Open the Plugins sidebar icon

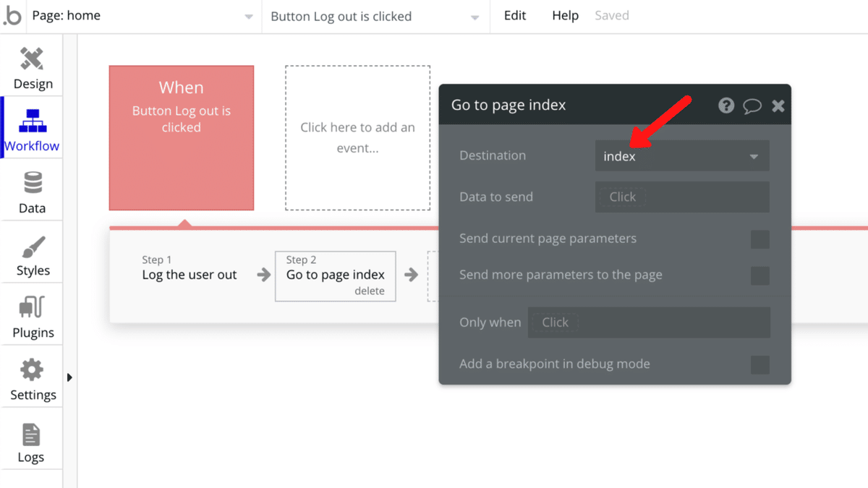(x=32, y=308)
